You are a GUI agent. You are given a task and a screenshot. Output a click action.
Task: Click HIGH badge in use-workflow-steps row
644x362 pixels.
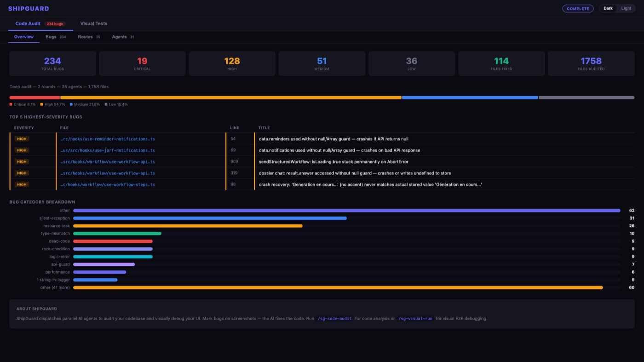point(22,184)
